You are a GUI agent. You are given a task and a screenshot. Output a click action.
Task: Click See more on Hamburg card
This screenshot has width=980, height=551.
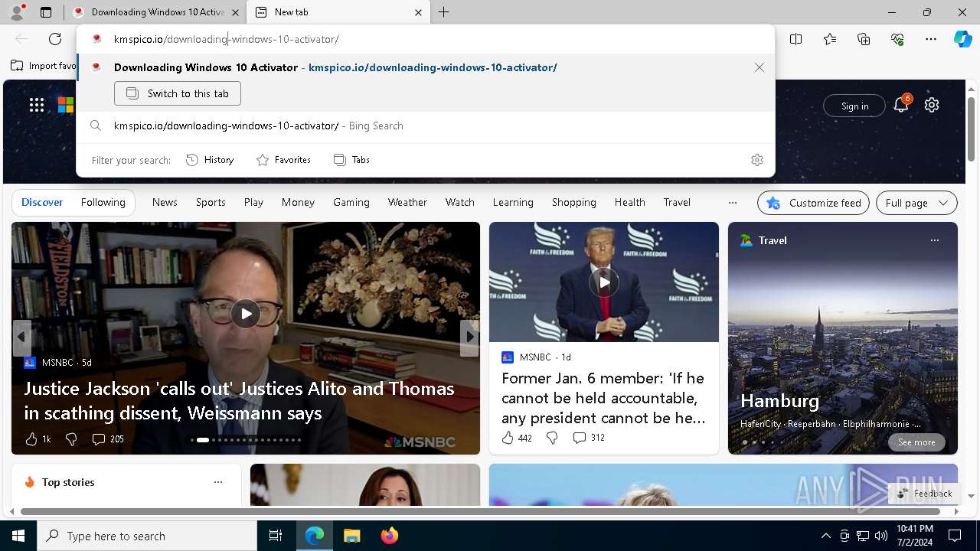click(916, 442)
